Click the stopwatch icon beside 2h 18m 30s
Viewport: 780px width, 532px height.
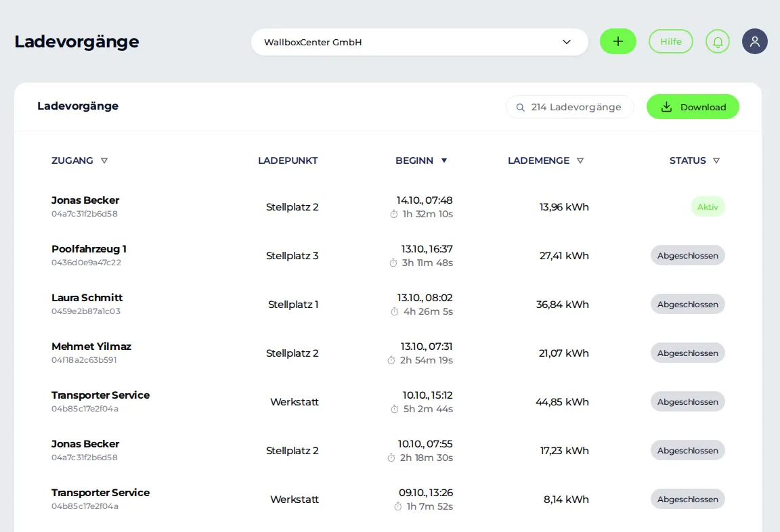[391, 458]
